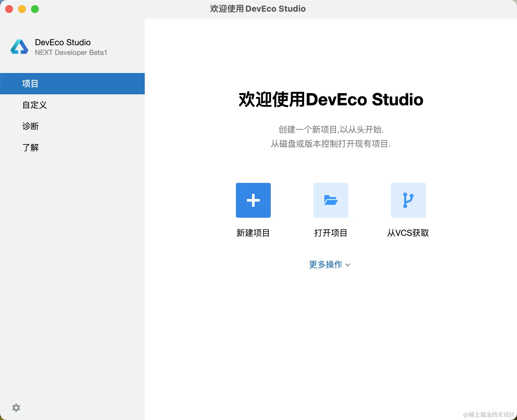
Task: Expand the 更多操作 dropdown
Action: pos(330,265)
